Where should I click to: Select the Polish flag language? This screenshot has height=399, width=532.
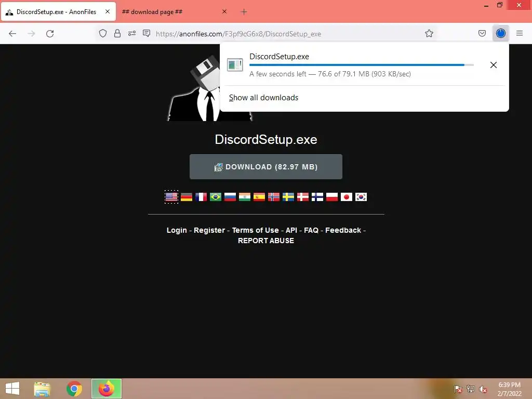pyautogui.click(x=332, y=197)
